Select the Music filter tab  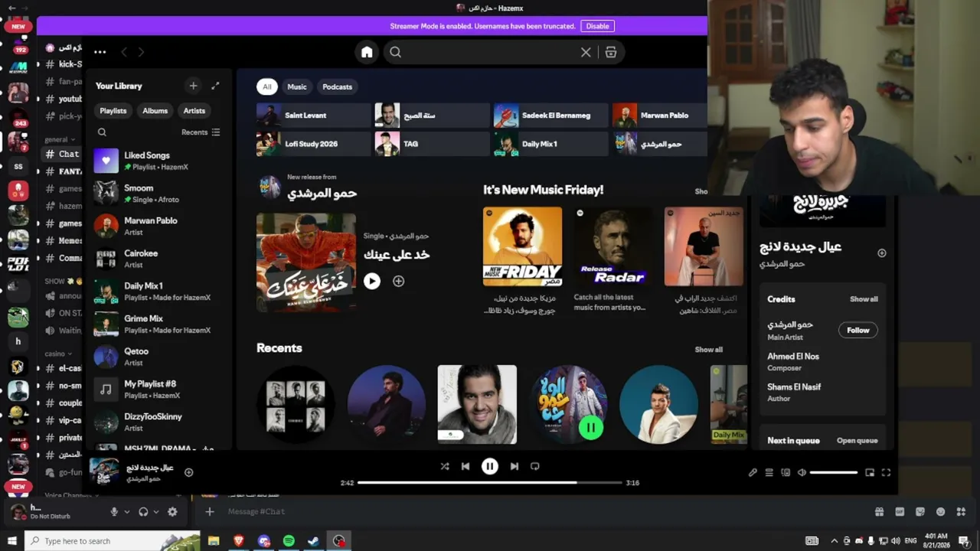pos(297,86)
